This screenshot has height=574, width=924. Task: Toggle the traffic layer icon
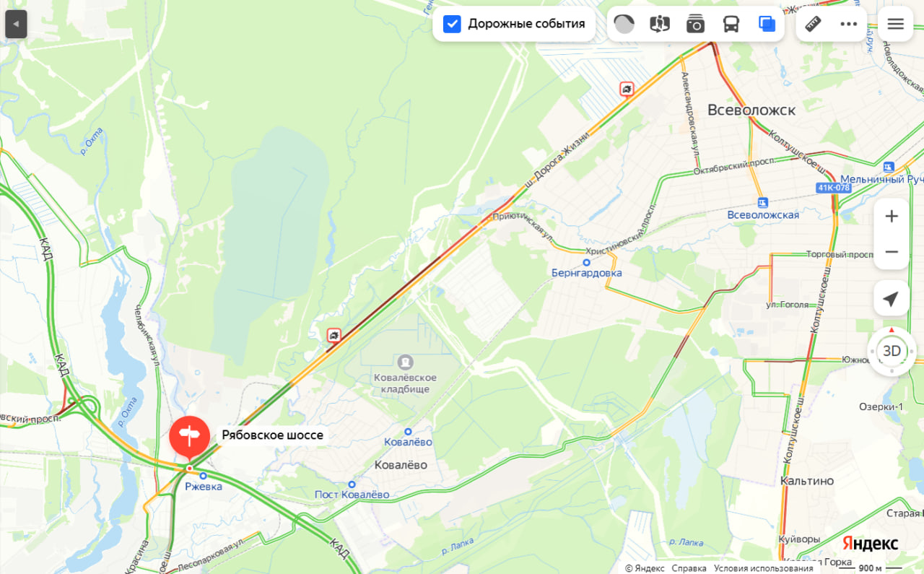[624, 24]
